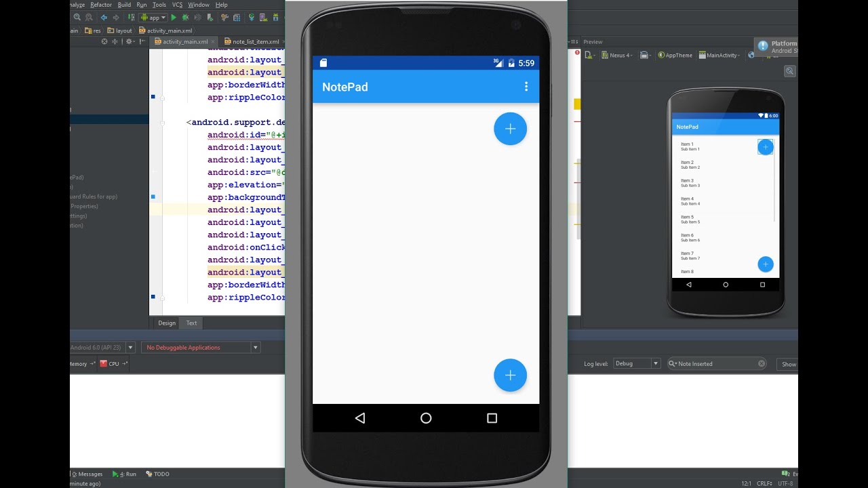Tap the emulator Home navigation button
The width and height of the screenshot is (868, 488).
[426, 418]
